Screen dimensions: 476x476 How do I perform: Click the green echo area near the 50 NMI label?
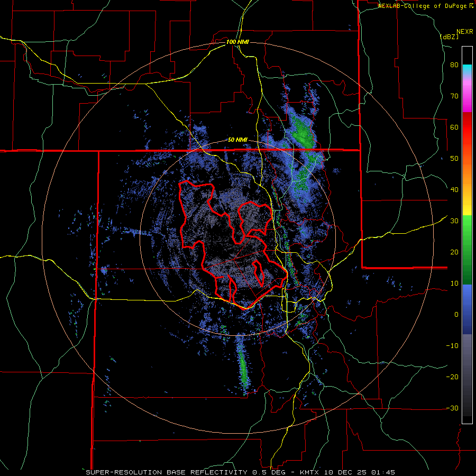(302, 134)
